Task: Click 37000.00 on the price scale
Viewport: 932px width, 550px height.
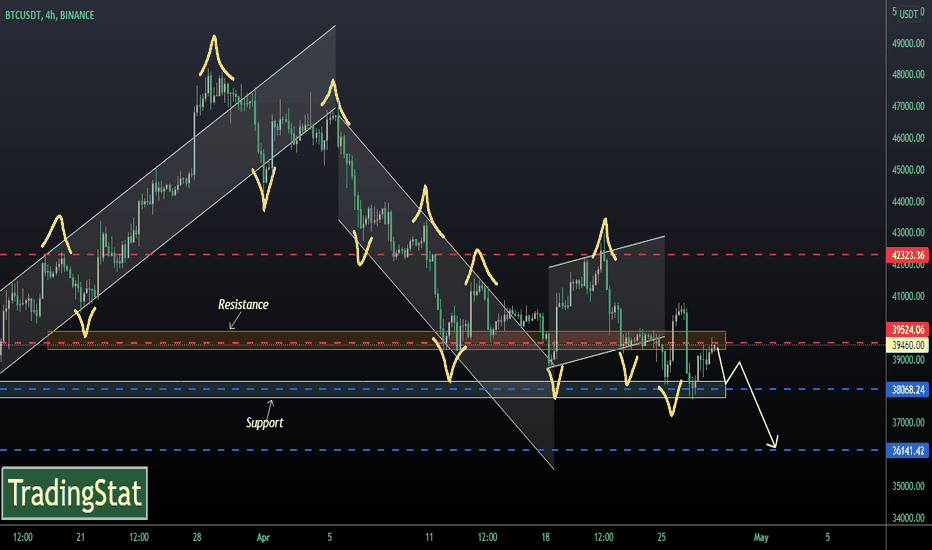Action: point(908,422)
